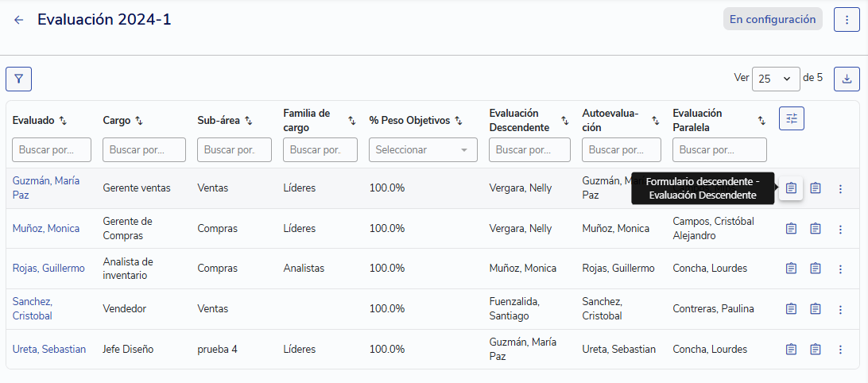
Task: Open column settings sliders icon
Action: pos(791,118)
